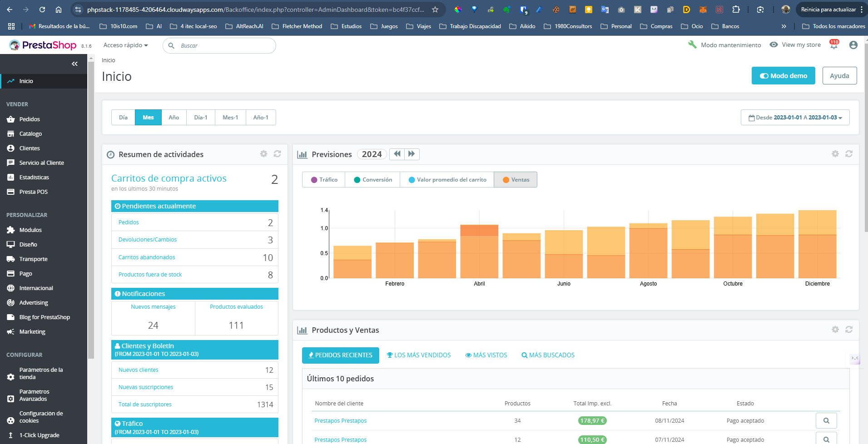Click the notifications bell icon

[x=833, y=45]
